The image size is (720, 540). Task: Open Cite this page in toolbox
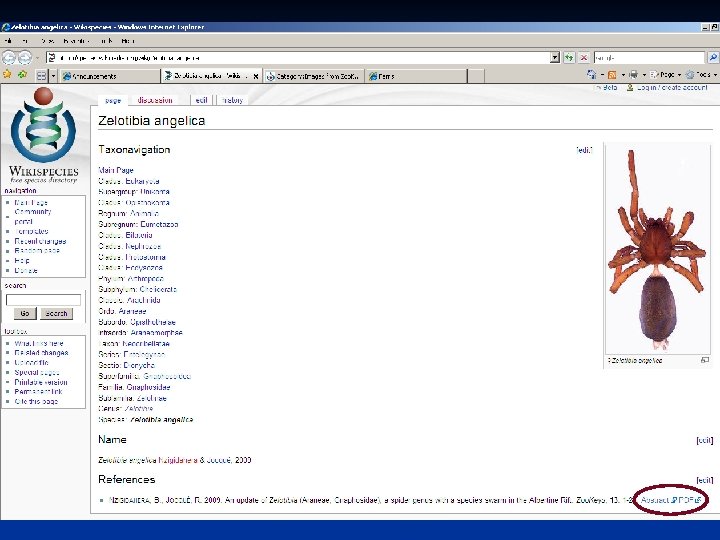pos(36,401)
